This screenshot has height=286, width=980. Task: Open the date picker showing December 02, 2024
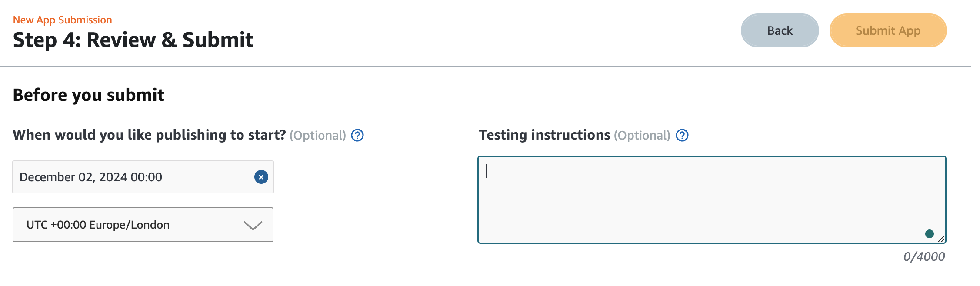(x=130, y=176)
